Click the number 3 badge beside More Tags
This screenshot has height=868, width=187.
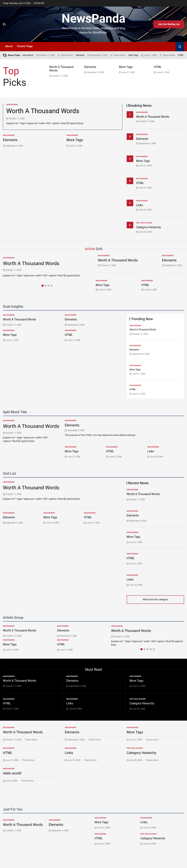point(130,159)
